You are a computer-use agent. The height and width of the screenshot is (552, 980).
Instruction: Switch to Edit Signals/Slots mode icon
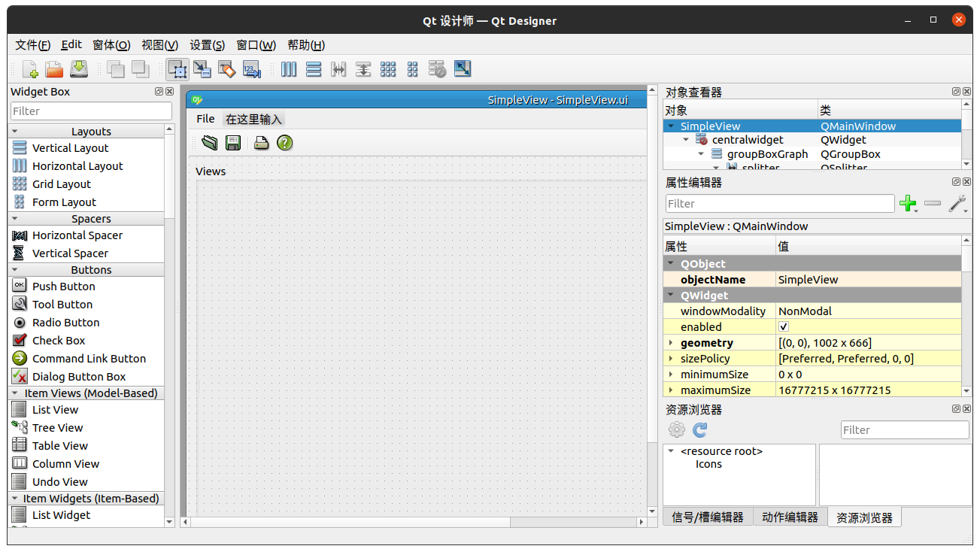[202, 69]
